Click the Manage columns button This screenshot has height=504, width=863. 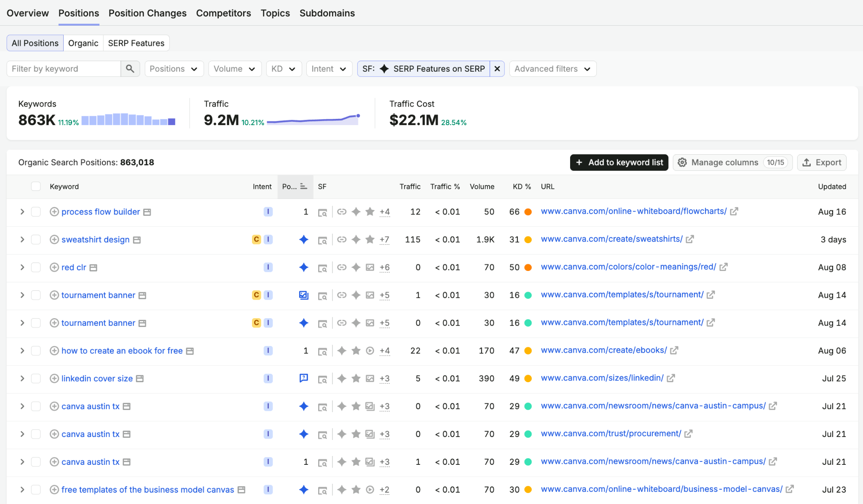[732, 163]
